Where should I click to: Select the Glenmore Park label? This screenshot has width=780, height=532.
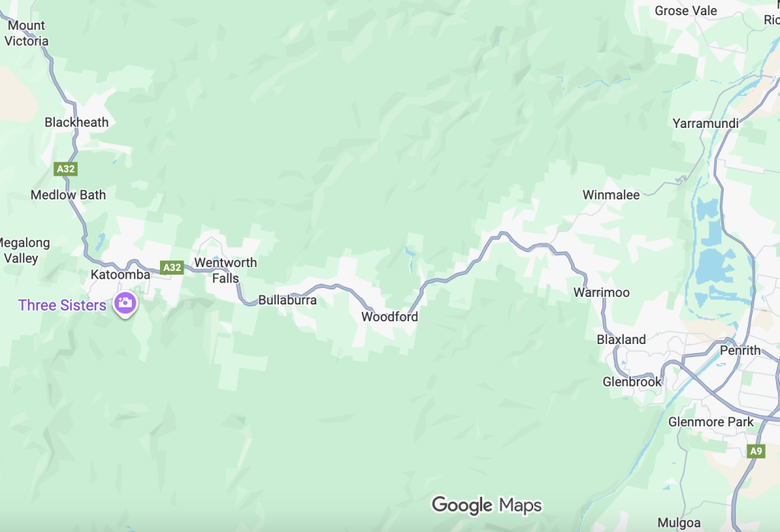(711, 422)
